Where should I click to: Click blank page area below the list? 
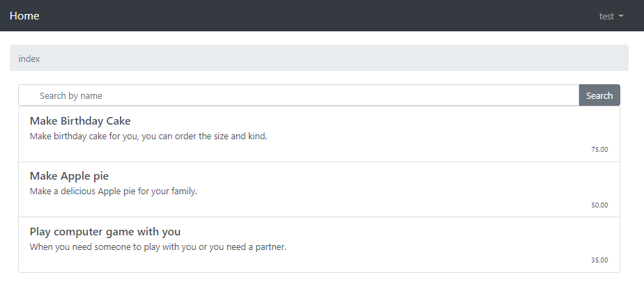[321, 285]
